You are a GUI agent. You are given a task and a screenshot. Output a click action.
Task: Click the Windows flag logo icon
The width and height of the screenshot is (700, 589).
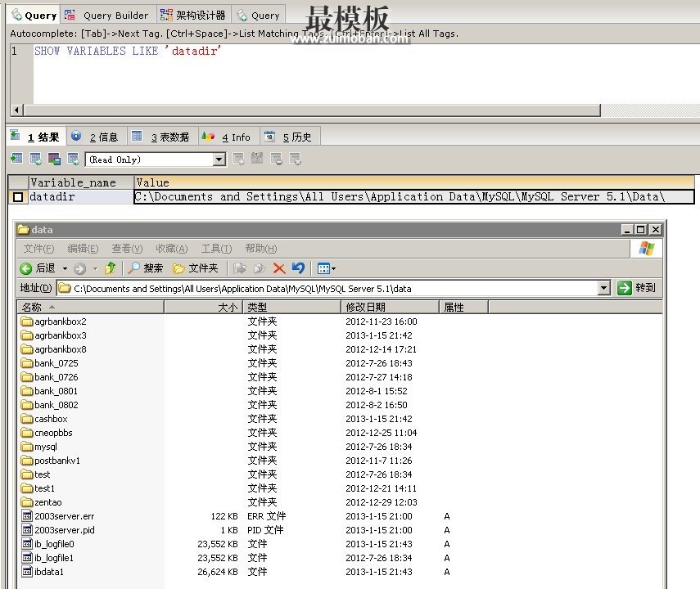[x=646, y=248]
